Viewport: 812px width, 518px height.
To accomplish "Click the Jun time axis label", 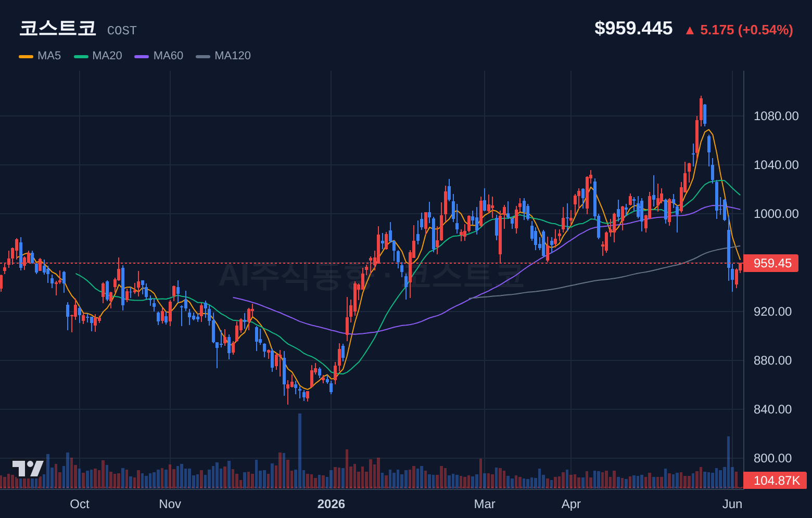I will click(x=732, y=504).
